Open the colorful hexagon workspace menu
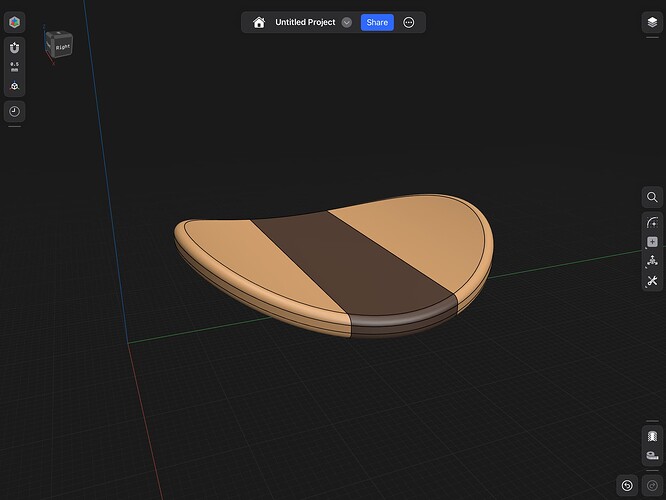 14,22
